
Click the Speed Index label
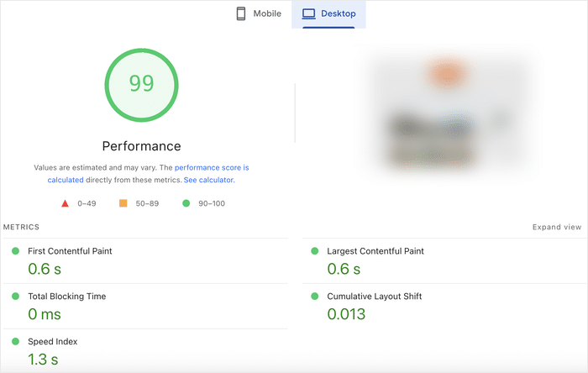pyautogui.click(x=52, y=342)
